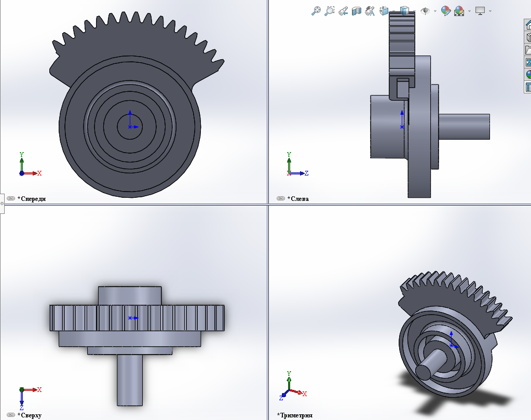Image resolution: width=531 pixels, height=420 pixels.
Task: Click the link icon beside *Слева
Action: point(281,198)
